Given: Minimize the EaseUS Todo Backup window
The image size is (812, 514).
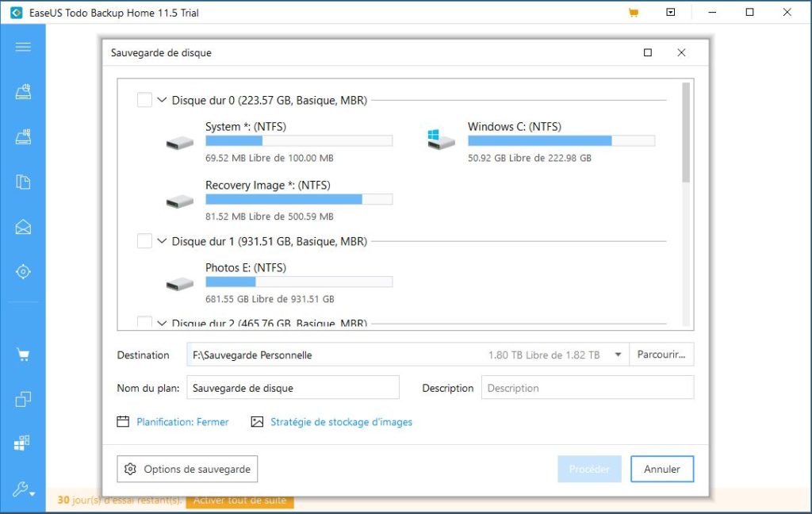Looking at the screenshot, I should pyautogui.click(x=713, y=12).
